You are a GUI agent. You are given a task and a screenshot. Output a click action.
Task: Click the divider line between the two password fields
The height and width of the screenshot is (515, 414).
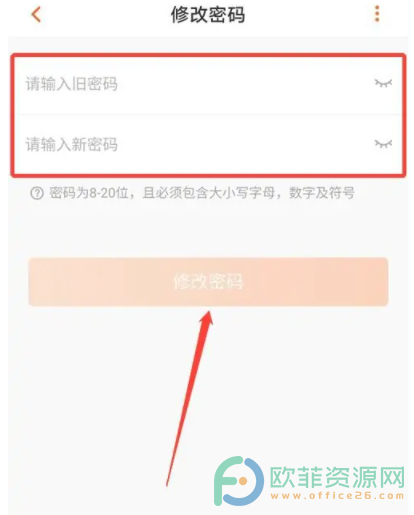click(x=208, y=114)
